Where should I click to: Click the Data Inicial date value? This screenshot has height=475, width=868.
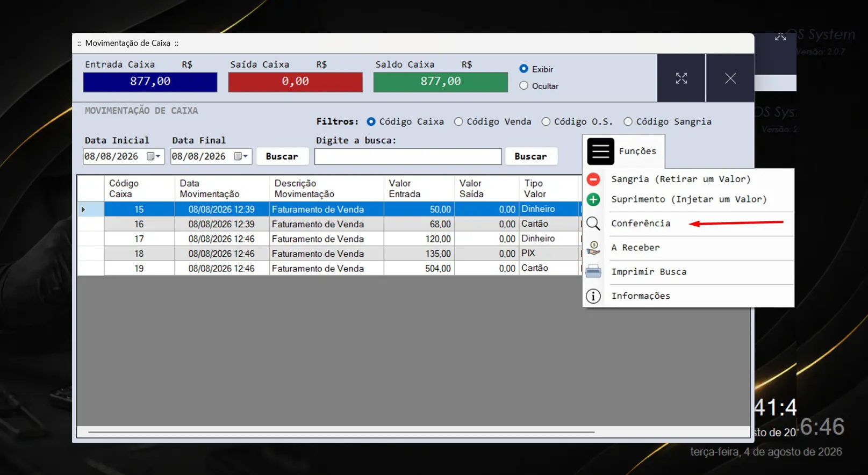point(111,156)
